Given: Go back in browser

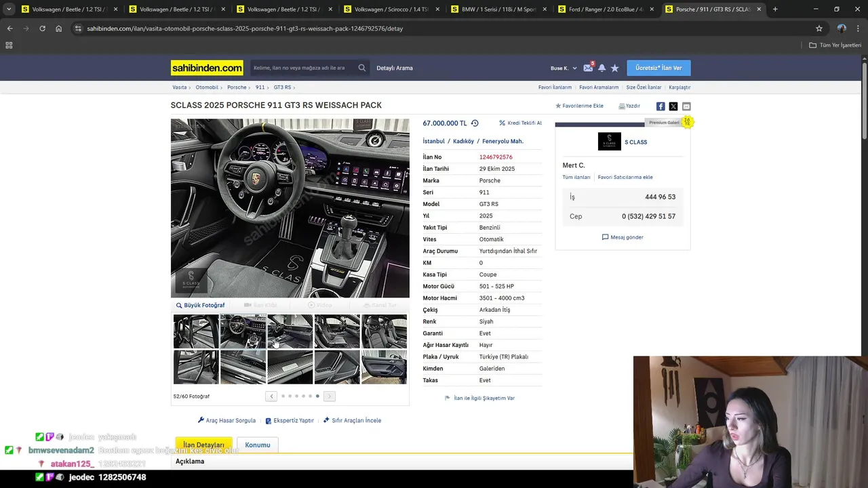Looking at the screenshot, I should [9, 28].
